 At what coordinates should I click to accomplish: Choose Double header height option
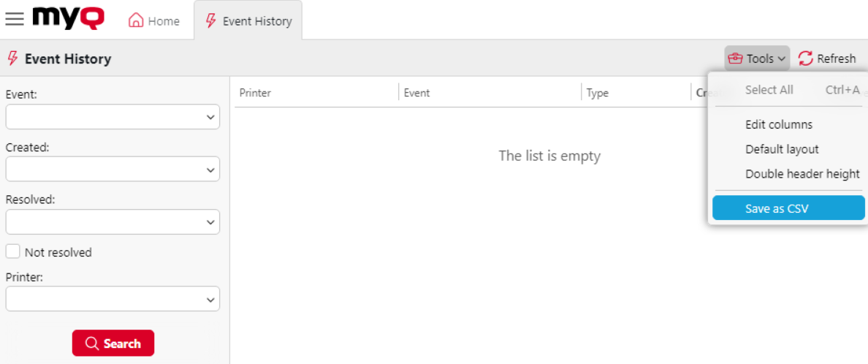click(802, 174)
